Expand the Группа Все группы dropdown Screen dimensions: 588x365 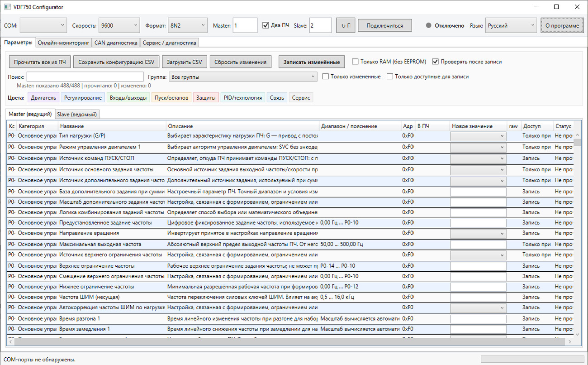[x=243, y=77]
